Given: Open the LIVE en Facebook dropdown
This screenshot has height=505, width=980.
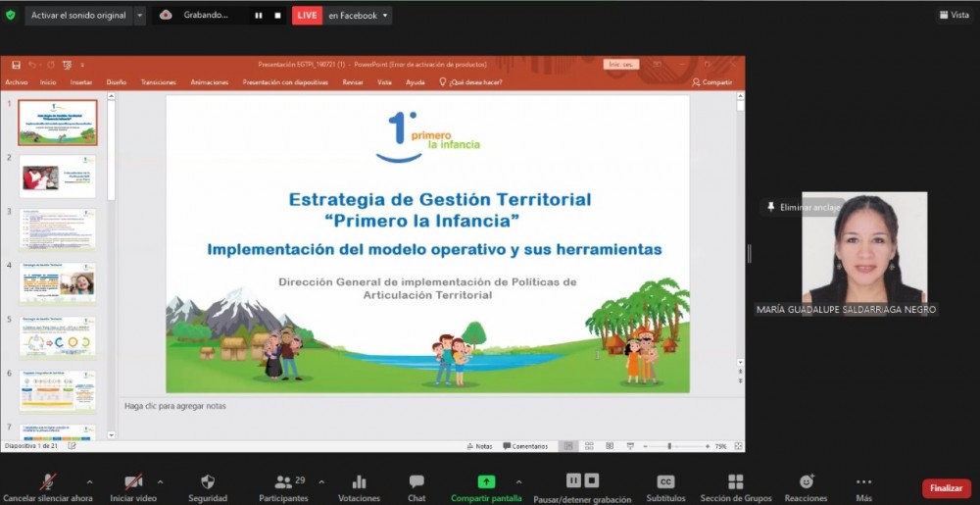Looking at the screenshot, I should [x=385, y=16].
